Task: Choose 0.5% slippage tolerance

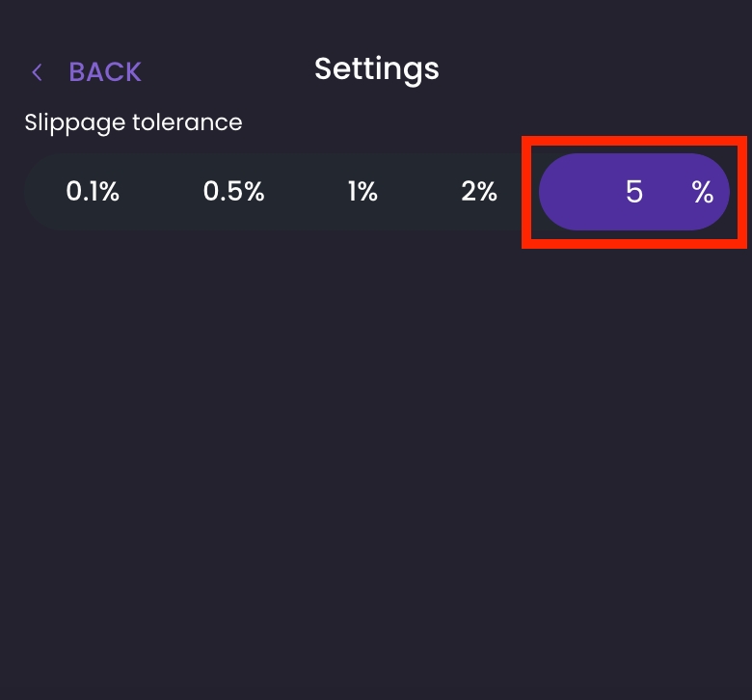Action: 233,192
